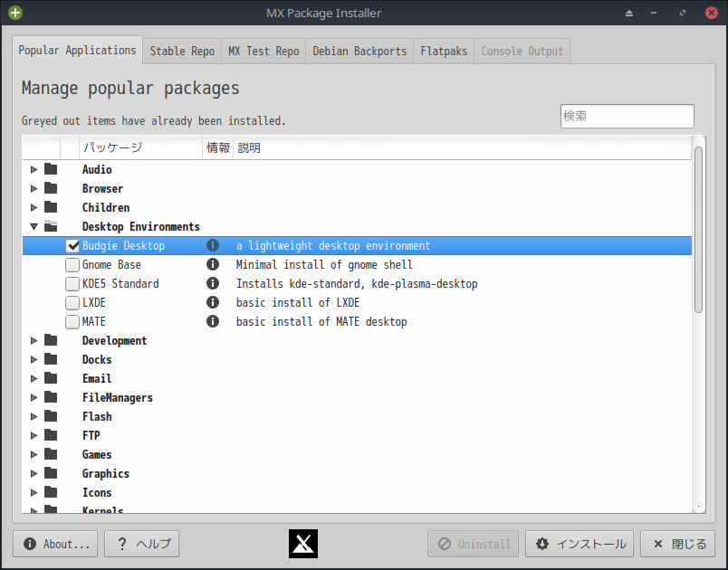This screenshot has width=728, height=570.
Task: Switch to the Popular Applications tab
Action: [x=77, y=50]
